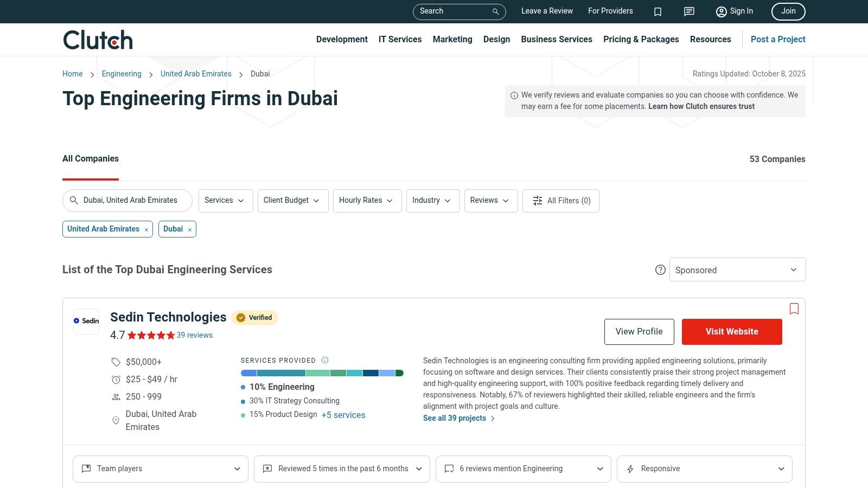
Task: Switch to the All Companies tab
Action: click(x=91, y=158)
